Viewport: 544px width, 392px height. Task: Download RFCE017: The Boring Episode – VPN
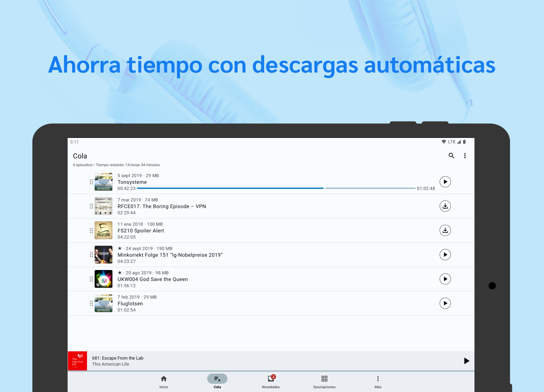(x=445, y=206)
